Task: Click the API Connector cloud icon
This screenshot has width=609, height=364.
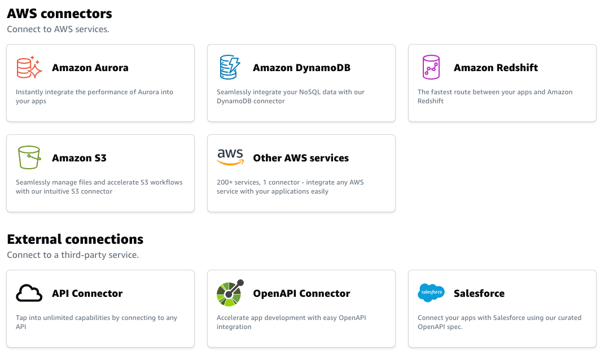Action: pos(29,293)
